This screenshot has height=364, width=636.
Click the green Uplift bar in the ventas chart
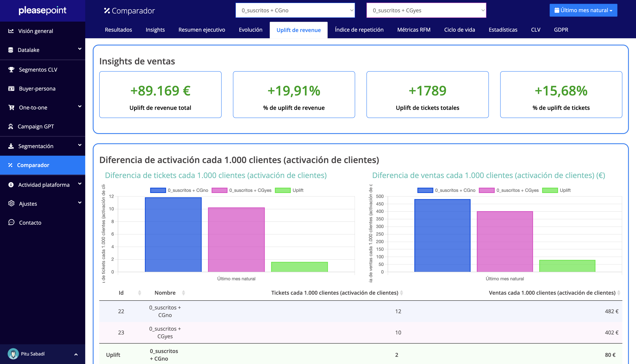pyautogui.click(x=567, y=266)
